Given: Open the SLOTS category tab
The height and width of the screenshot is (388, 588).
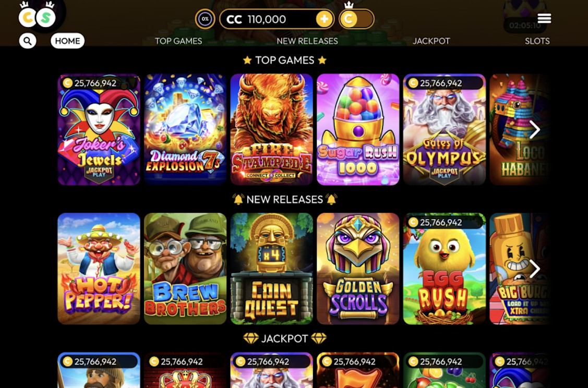Looking at the screenshot, I should coord(537,41).
